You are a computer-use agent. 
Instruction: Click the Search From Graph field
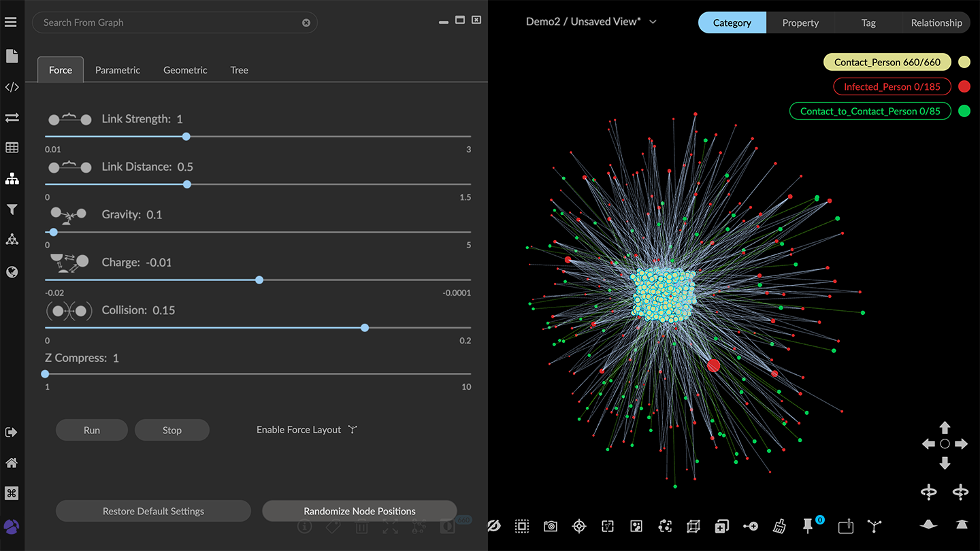(x=170, y=22)
